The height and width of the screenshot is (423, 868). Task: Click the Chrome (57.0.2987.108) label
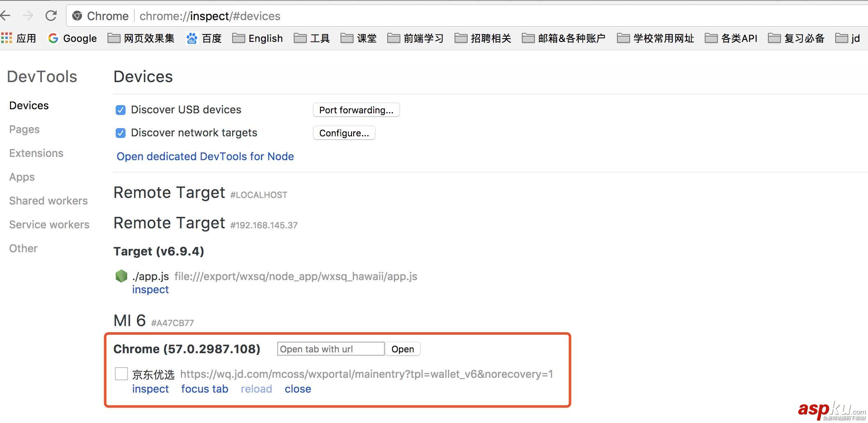pyautogui.click(x=187, y=349)
